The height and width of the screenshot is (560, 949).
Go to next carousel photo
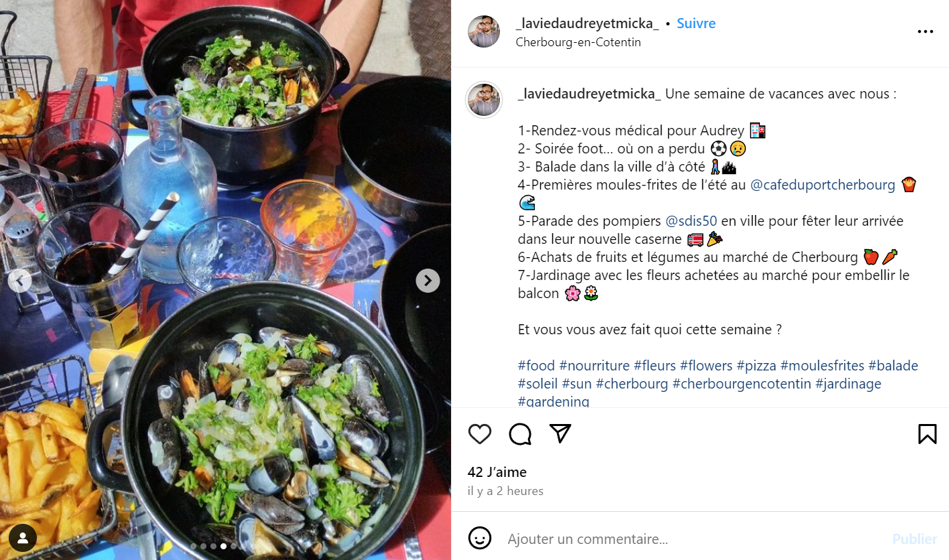[428, 280]
